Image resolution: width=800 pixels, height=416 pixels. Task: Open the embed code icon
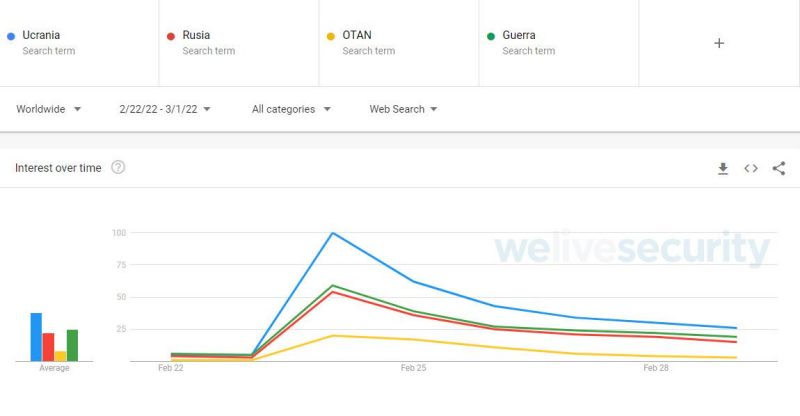pos(751,168)
